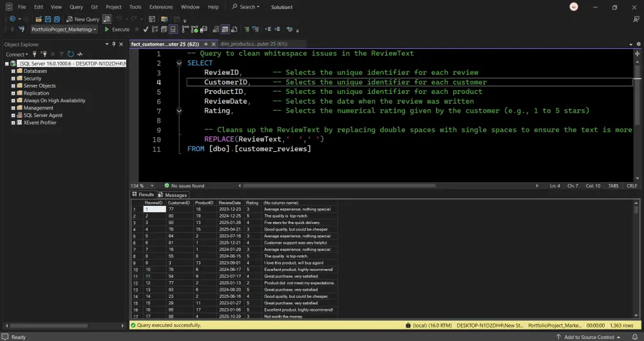Click the Save All icon in toolbar
Viewport: 644px width, 341px height.
(57, 19)
